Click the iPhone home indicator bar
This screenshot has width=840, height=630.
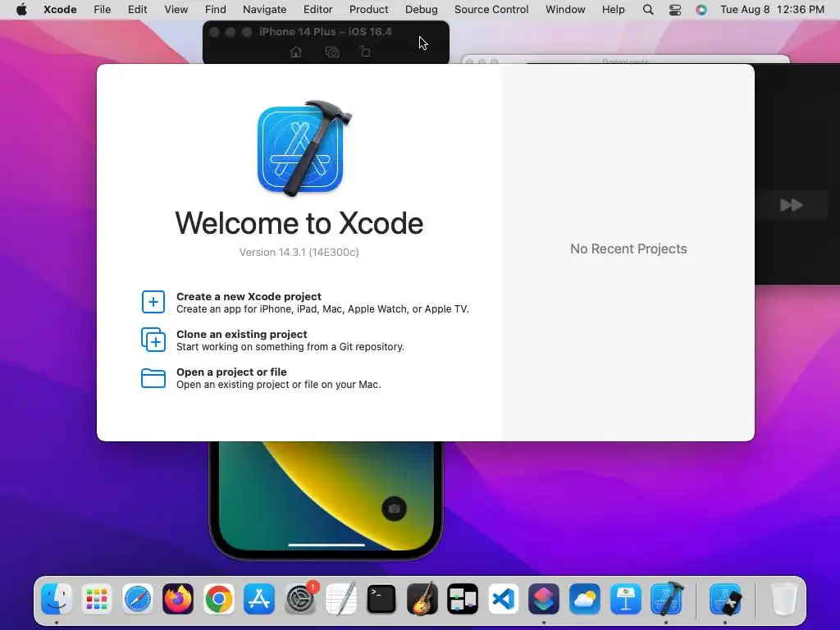pyautogui.click(x=326, y=545)
